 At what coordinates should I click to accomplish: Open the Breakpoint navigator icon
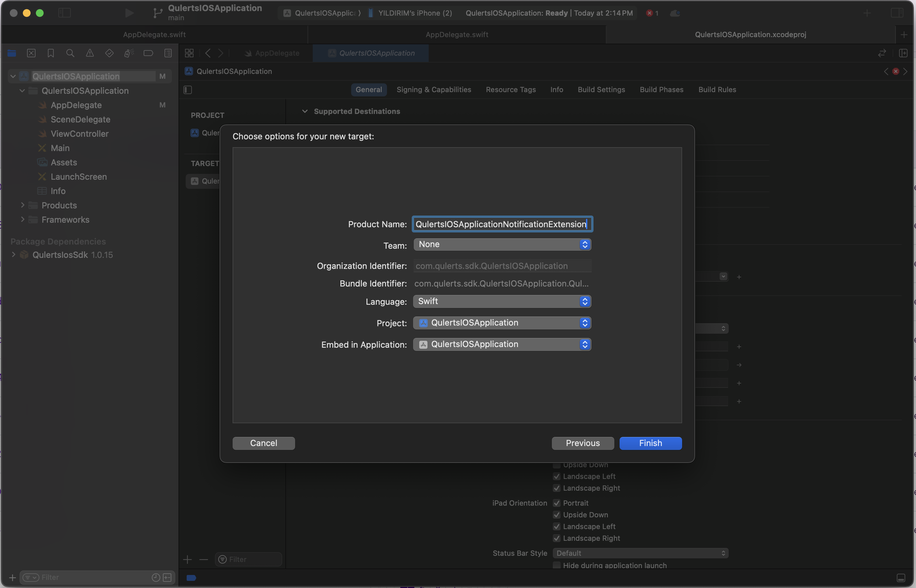[148, 53]
